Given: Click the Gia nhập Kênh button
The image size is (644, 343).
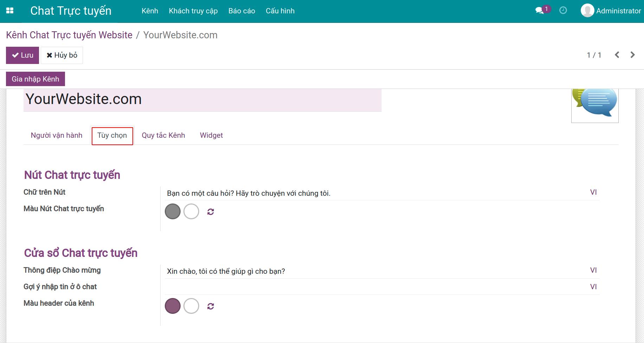Looking at the screenshot, I should click(35, 79).
